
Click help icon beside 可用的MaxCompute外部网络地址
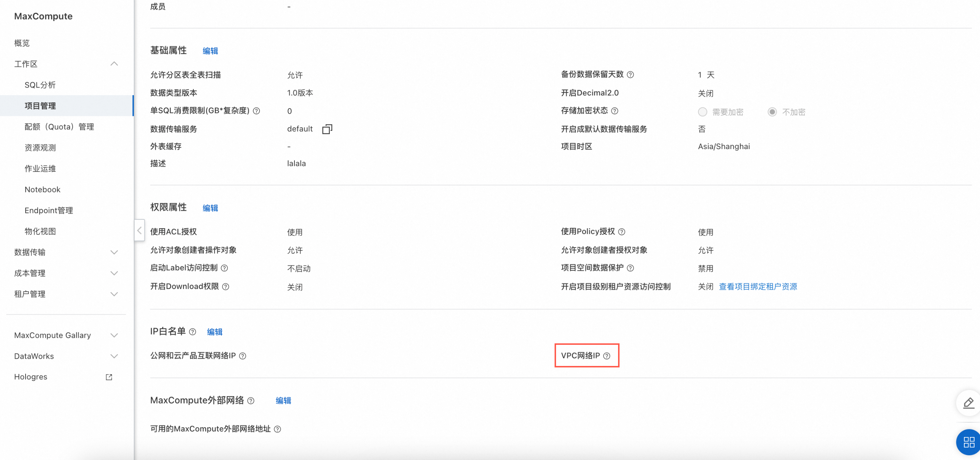(278, 429)
